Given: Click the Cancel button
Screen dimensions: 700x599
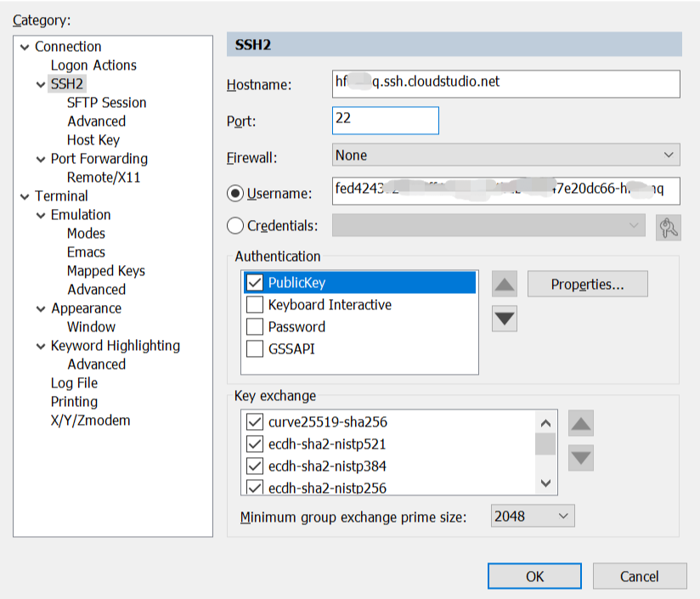Looking at the screenshot, I should coord(640,576).
